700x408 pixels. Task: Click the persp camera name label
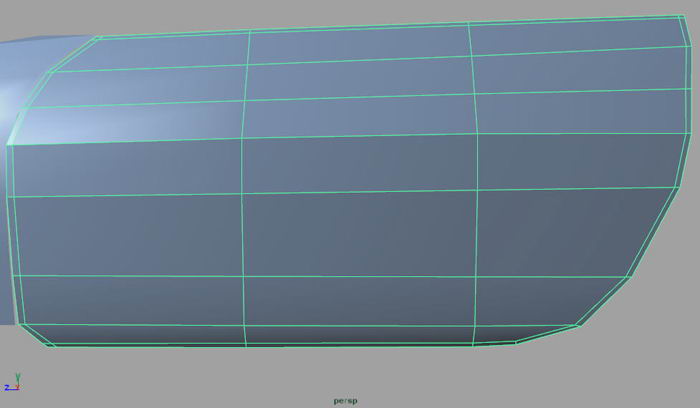346,401
